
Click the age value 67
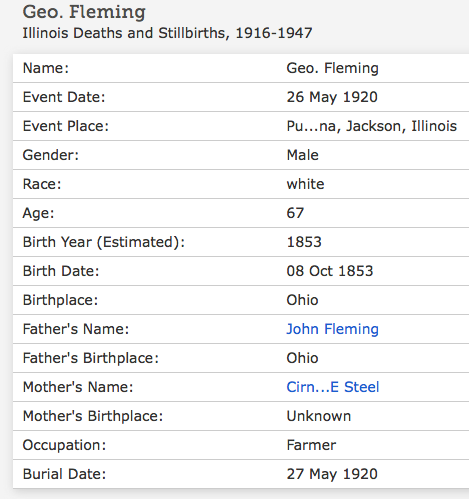(295, 213)
